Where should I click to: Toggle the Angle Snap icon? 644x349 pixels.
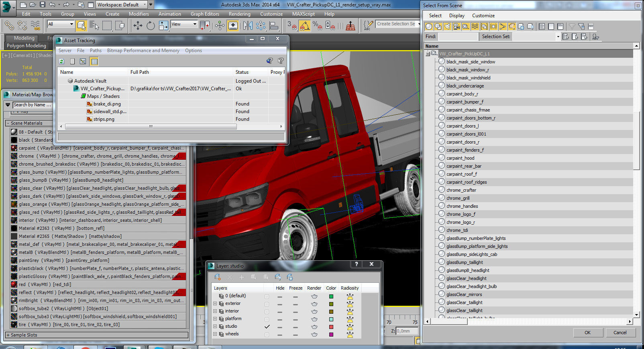(305, 26)
